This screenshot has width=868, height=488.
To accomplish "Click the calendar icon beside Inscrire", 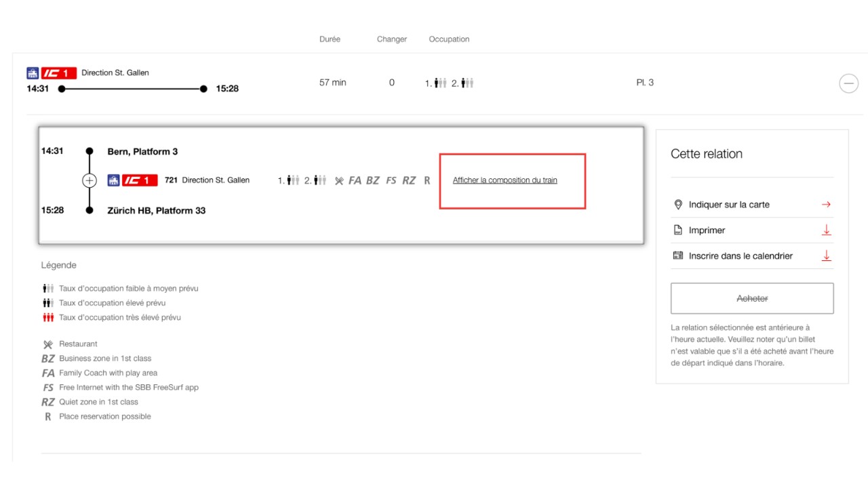I will coord(677,256).
